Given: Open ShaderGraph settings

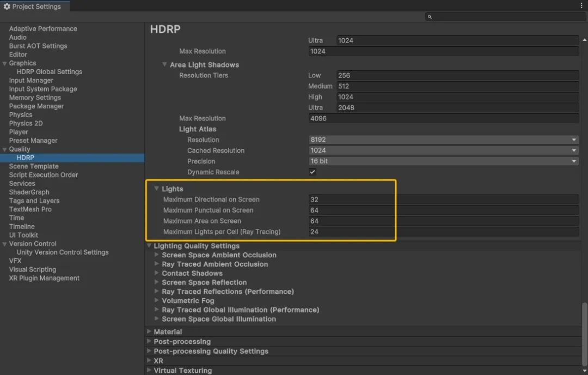Looking at the screenshot, I should click(29, 192).
